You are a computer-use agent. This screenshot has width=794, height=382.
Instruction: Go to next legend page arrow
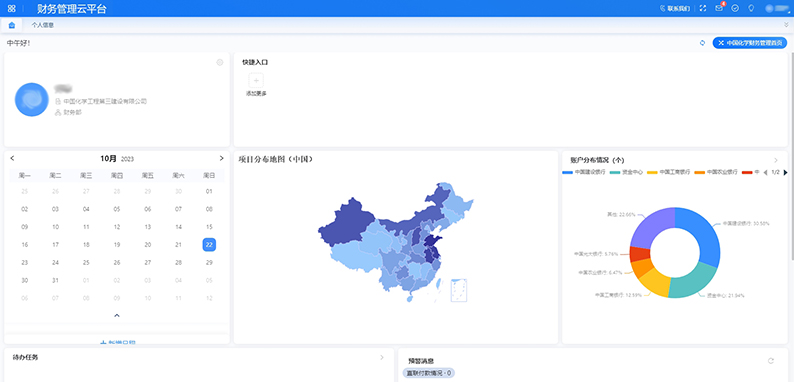click(785, 172)
